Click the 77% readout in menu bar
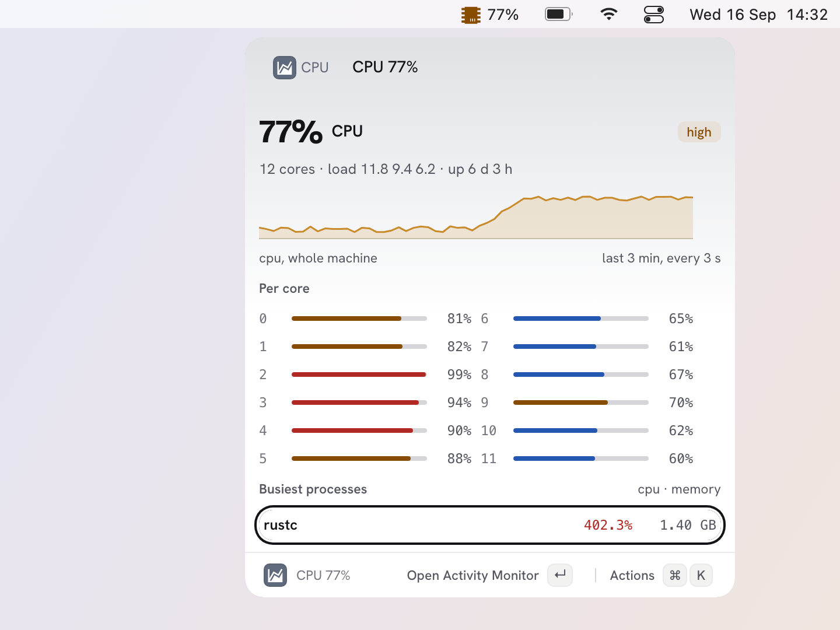The width and height of the screenshot is (840, 630). [503, 15]
